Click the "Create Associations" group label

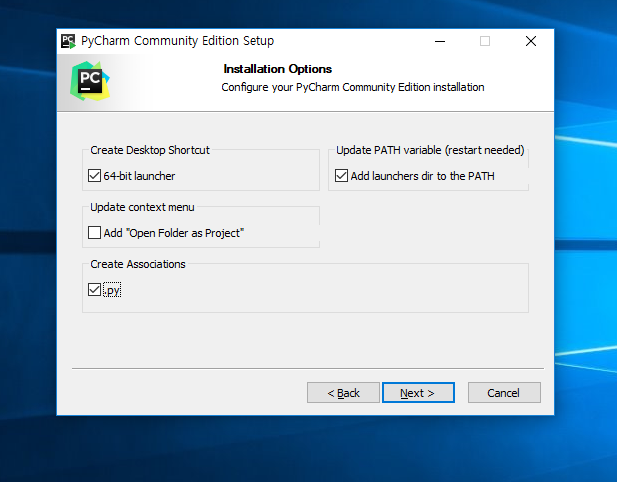[x=138, y=264]
